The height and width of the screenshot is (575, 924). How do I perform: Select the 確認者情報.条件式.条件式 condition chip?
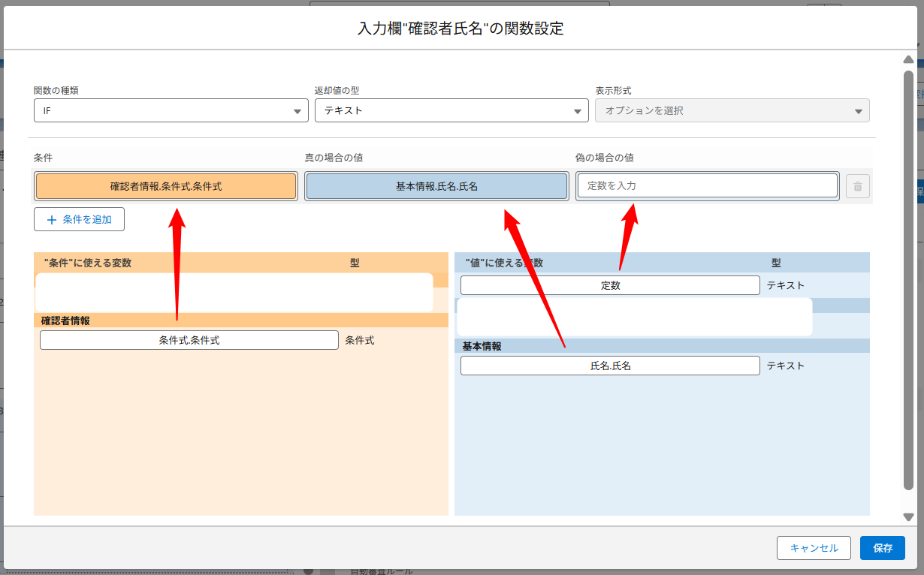167,185
